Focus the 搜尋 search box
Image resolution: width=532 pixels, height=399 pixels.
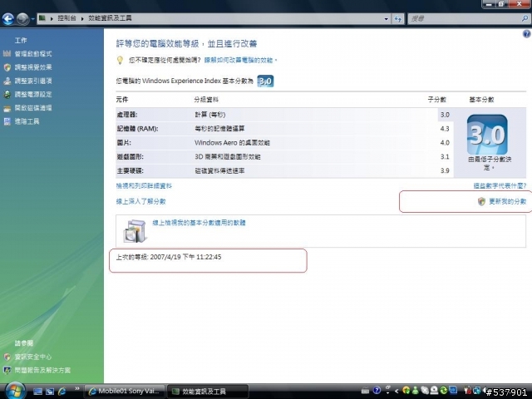pos(464,19)
